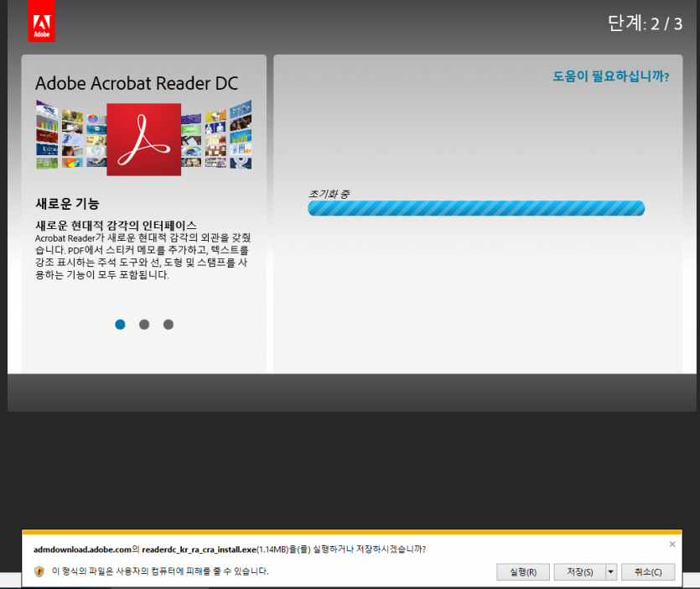
Task: Close the download notification bar
Action: [672, 544]
